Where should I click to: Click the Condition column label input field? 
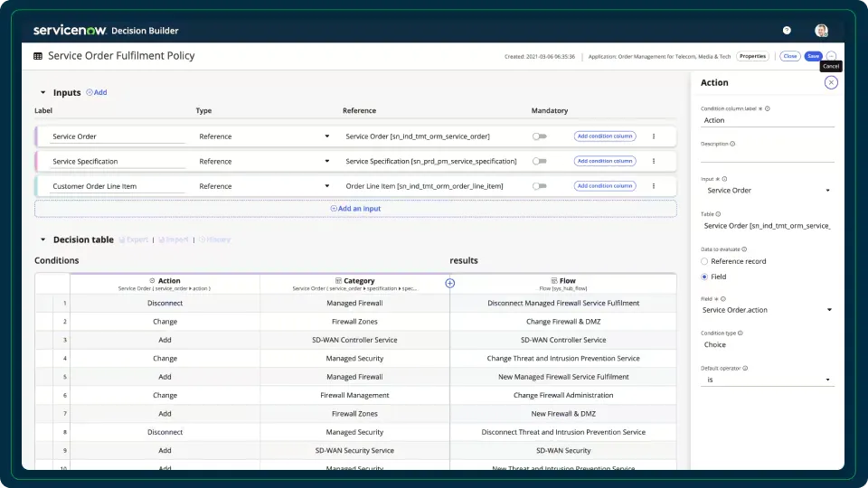click(768, 120)
